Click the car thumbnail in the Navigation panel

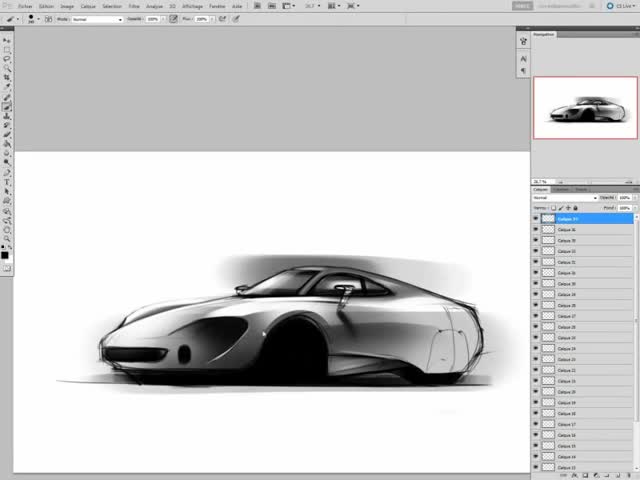[x=585, y=108]
